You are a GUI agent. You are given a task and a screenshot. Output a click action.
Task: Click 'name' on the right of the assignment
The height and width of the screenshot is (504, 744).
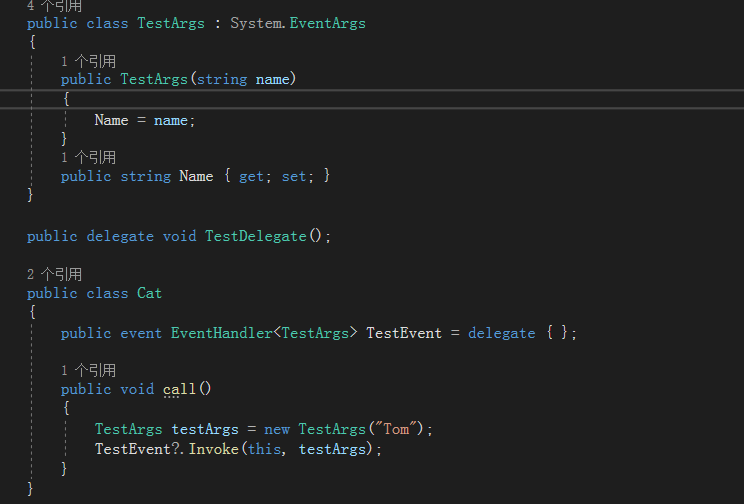click(x=171, y=121)
